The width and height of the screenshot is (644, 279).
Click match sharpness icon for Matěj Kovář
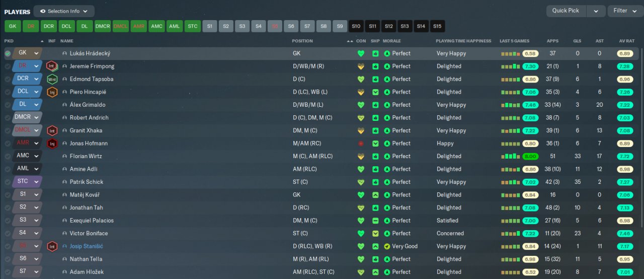[375, 195]
